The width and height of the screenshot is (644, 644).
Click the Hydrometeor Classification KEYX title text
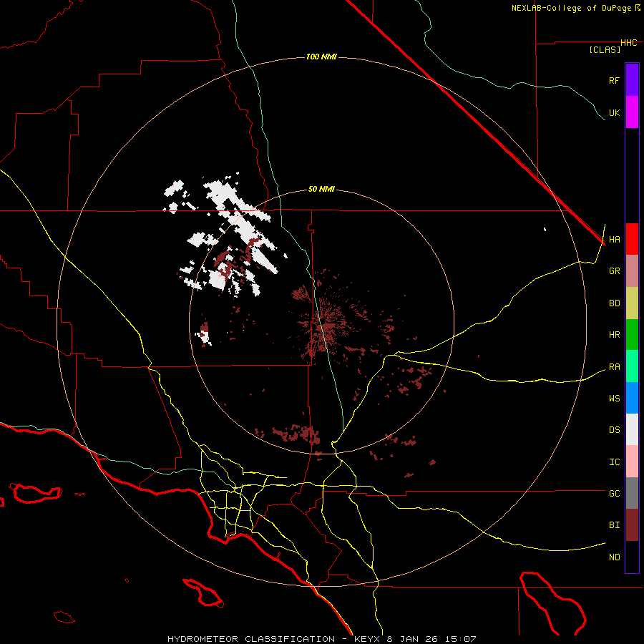tap(322, 638)
